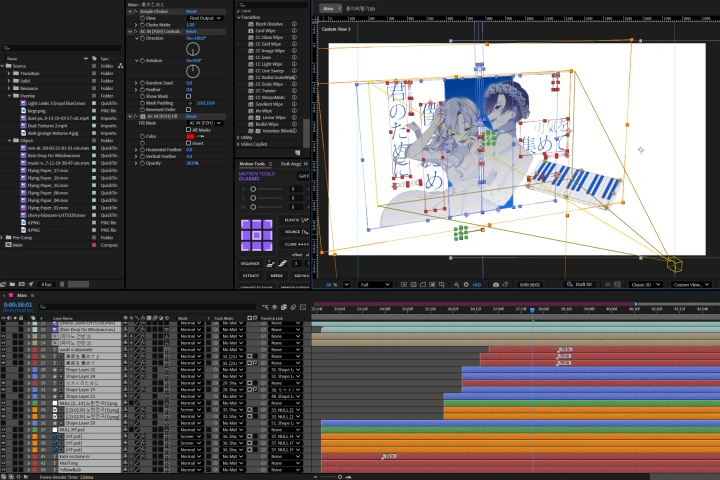Hide the YellowBulb layer using its eye
Viewport: 720px width, 480px height.
click(x=4, y=470)
